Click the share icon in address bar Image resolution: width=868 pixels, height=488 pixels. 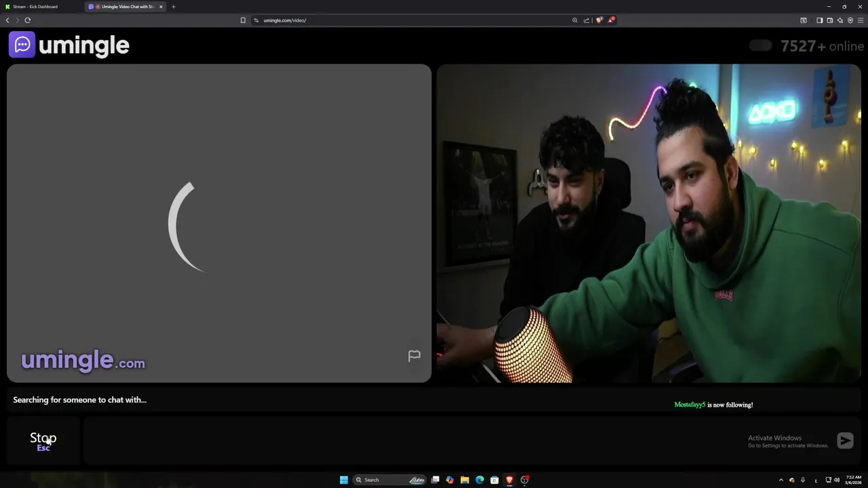(x=587, y=20)
